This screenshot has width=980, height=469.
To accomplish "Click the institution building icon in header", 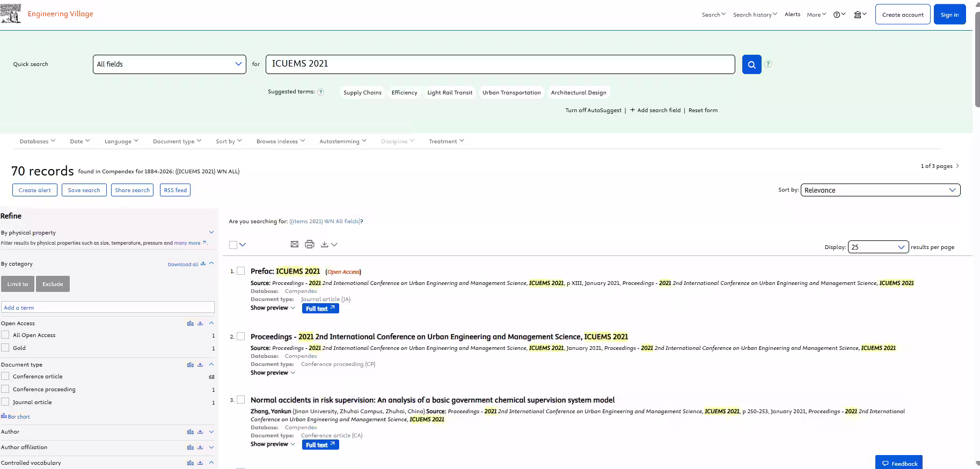I will [858, 14].
